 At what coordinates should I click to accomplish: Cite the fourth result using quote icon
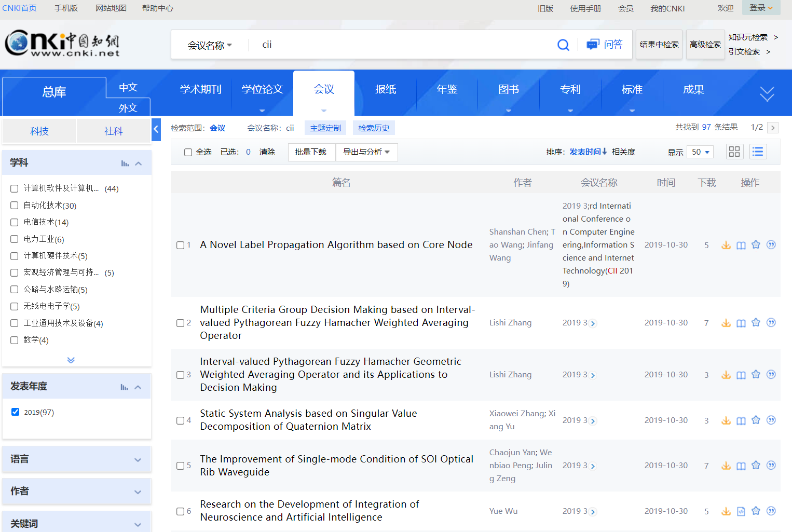click(x=771, y=420)
